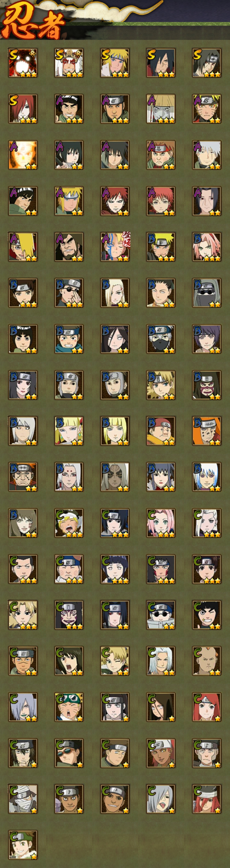Pick C-rank Naruto wearing green goggles

pyautogui.click(x=69, y=707)
